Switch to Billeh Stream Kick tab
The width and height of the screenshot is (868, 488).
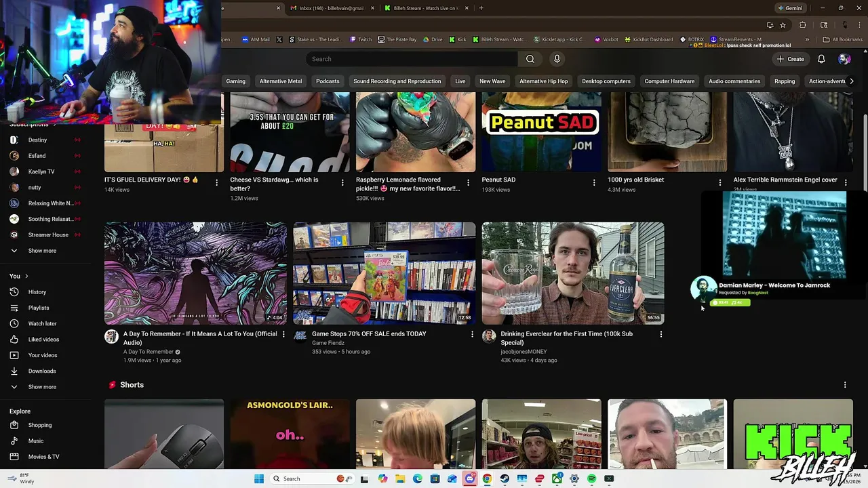(x=426, y=8)
